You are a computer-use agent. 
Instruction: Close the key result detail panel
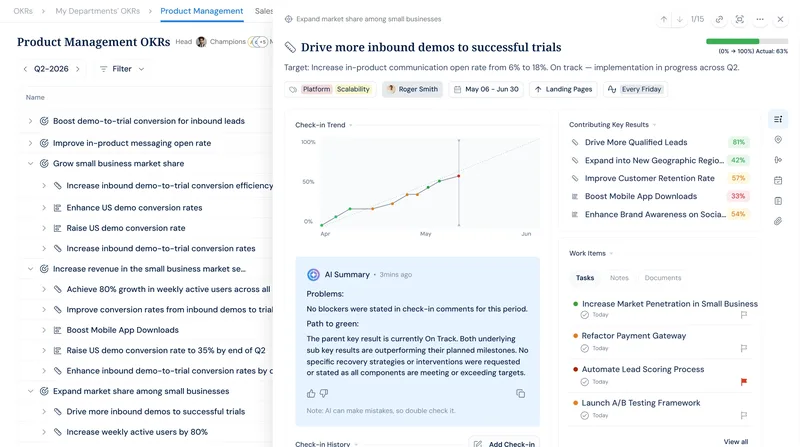point(780,19)
